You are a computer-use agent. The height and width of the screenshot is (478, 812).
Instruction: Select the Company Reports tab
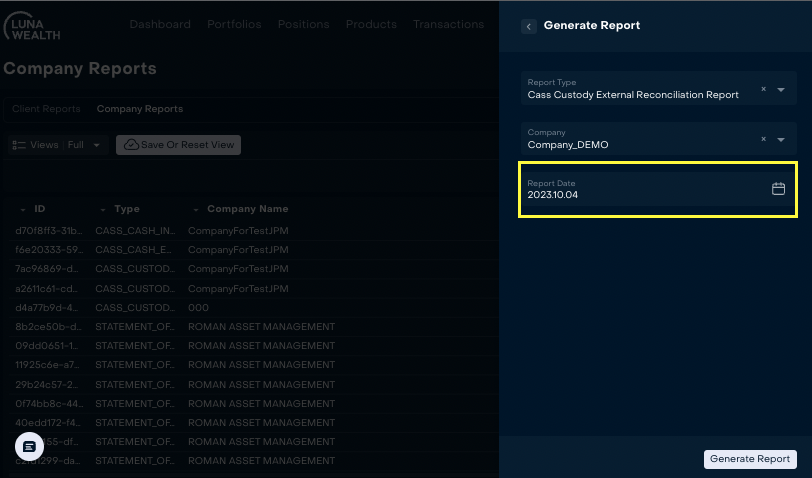click(x=140, y=109)
